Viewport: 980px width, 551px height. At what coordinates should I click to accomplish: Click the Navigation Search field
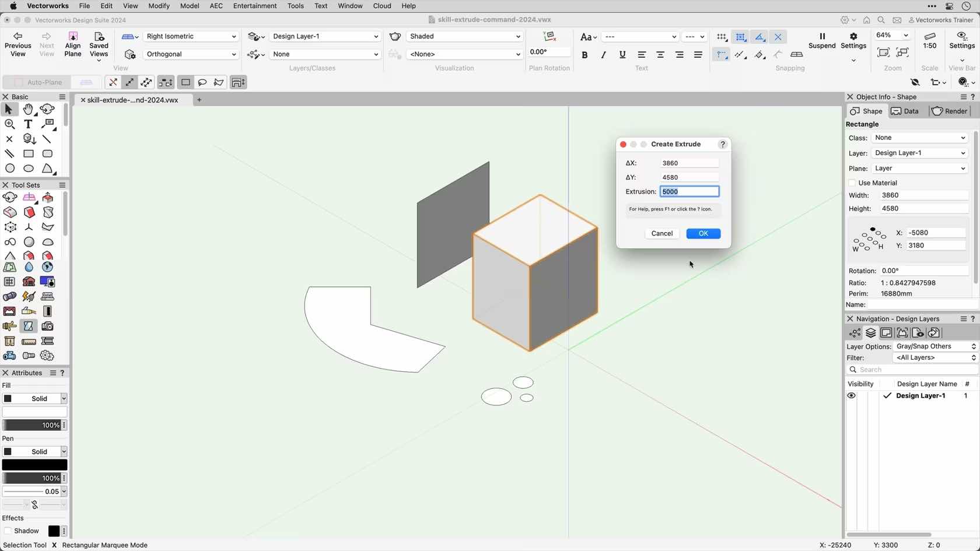(912, 370)
